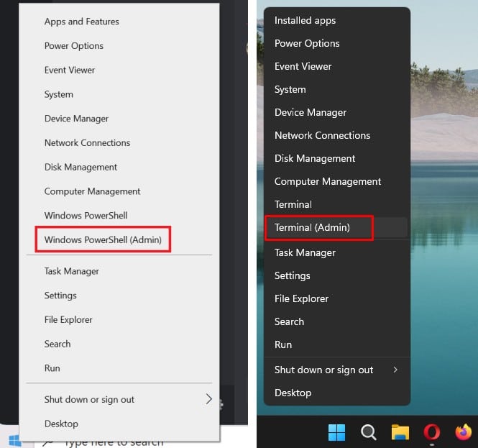Open Apps and Features in Windows 10 menu
Image resolution: width=478 pixels, height=448 pixels.
tap(119, 22)
